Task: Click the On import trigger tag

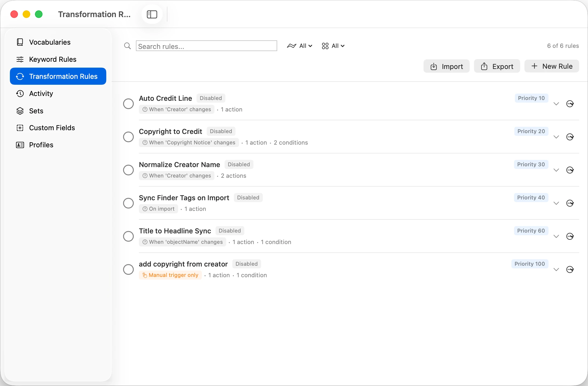Action: tap(158, 209)
